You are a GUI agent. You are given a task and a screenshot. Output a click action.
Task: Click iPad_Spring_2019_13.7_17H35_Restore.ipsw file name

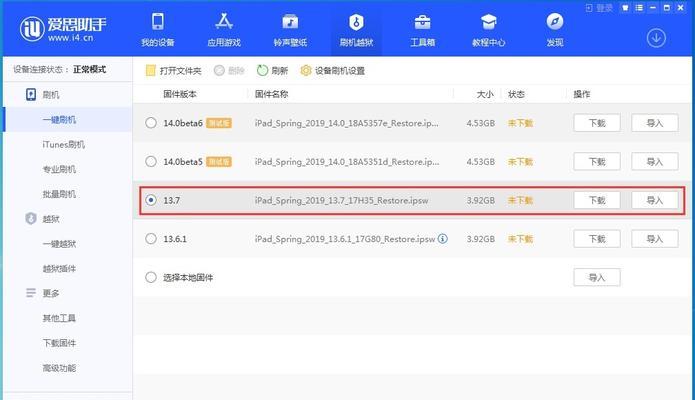[x=341, y=200]
